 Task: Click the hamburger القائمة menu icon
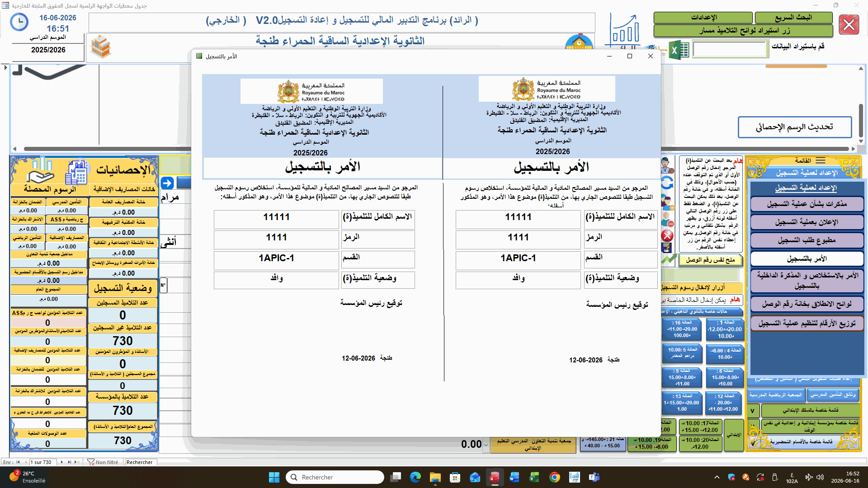coord(821,160)
